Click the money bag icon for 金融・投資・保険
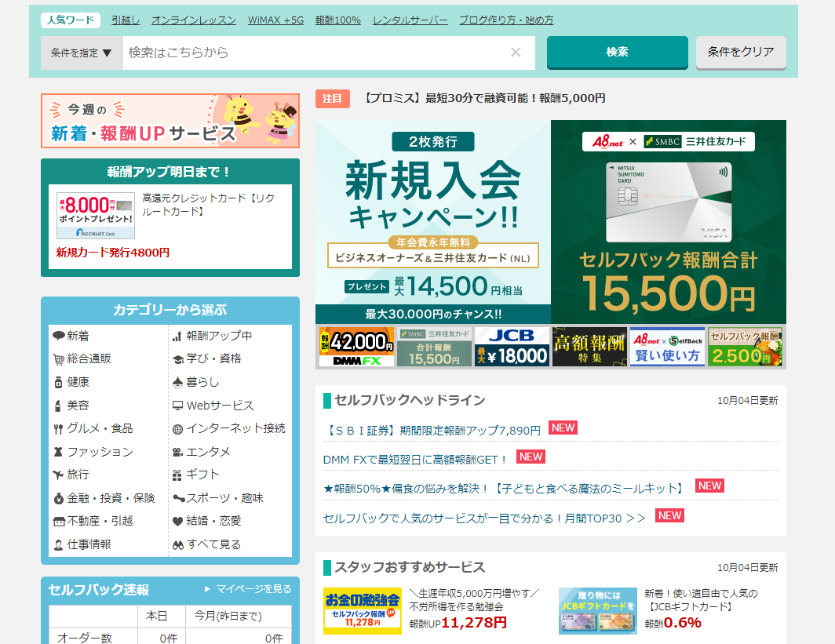The image size is (835, 644). click(x=59, y=498)
